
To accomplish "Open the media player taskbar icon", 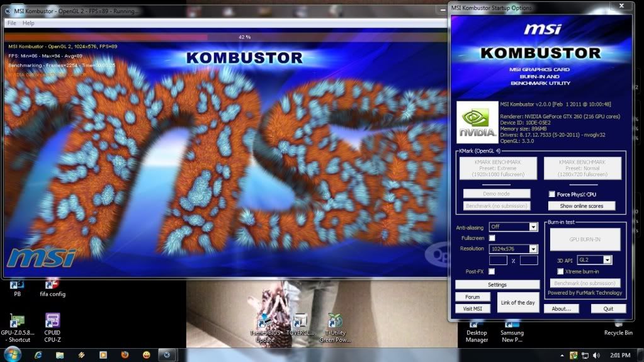I will pyautogui.click(x=103, y=355).
